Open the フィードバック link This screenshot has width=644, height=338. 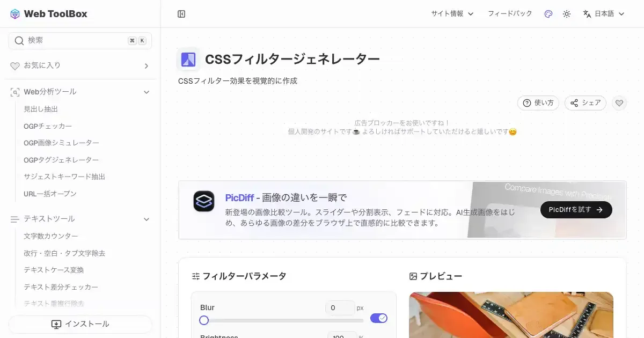[x=510, y=14]
